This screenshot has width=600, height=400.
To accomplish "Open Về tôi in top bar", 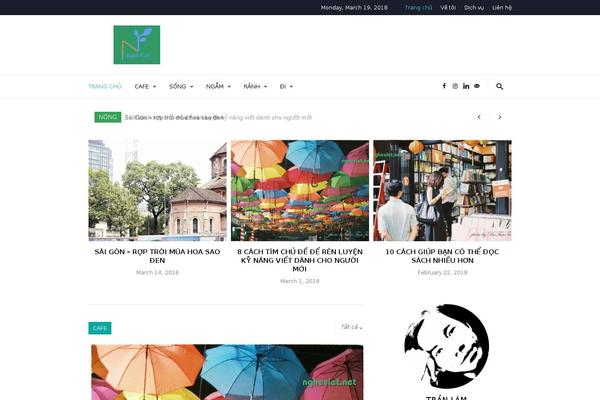I will click(448, 7).
